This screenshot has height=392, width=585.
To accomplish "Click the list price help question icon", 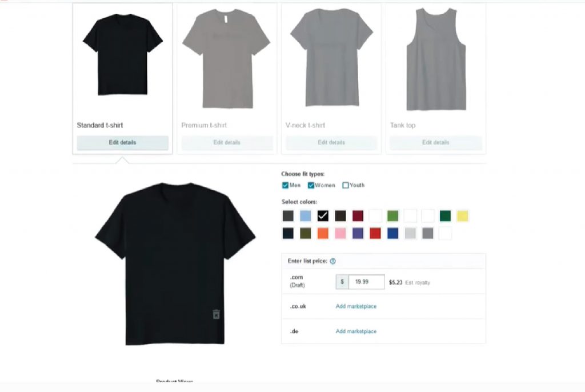I will [333, 261].
